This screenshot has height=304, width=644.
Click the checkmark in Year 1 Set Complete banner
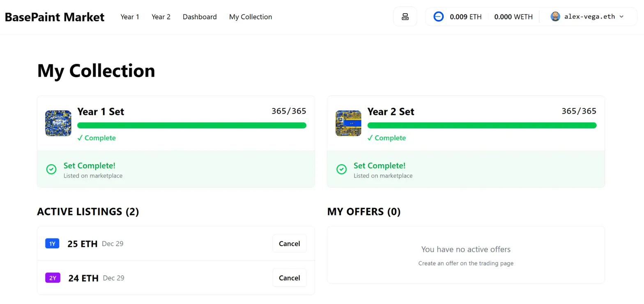(x=51, y=169)
